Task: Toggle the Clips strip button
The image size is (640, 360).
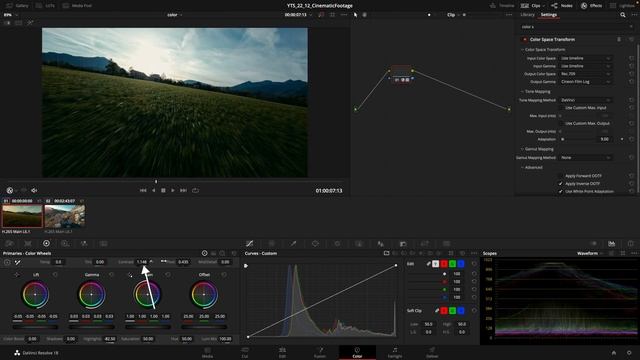Action: tap(531, 6)
